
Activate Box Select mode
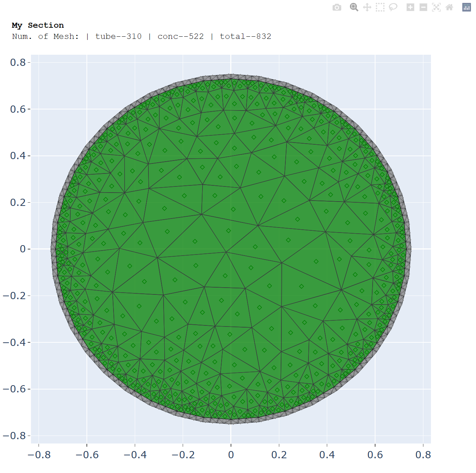click(380, 8)
